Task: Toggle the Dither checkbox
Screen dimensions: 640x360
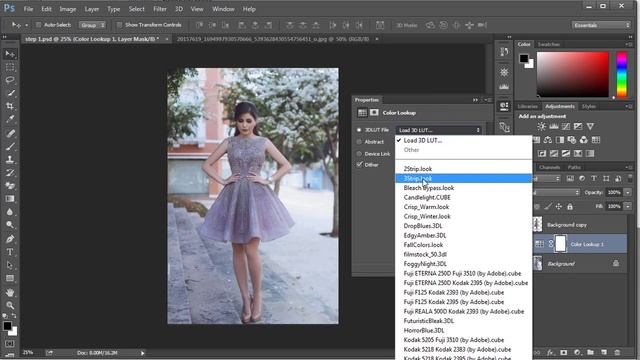Action: pos(359,164)
